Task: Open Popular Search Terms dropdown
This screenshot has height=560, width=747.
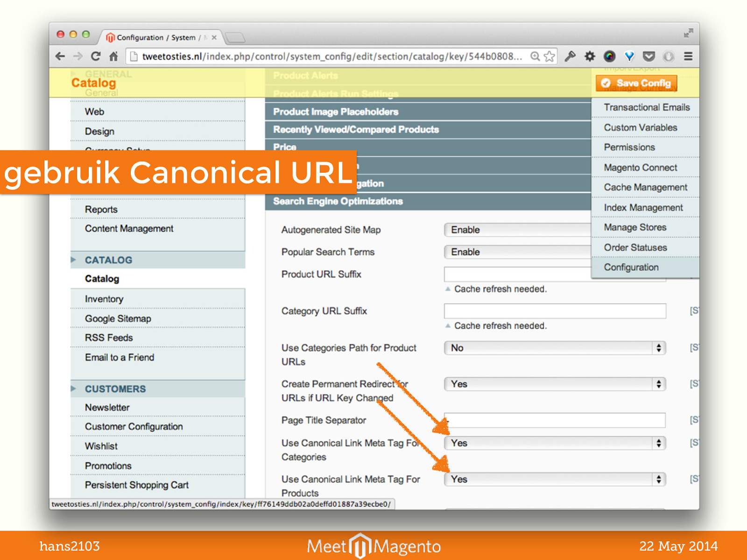Action: tap(517, 252)
